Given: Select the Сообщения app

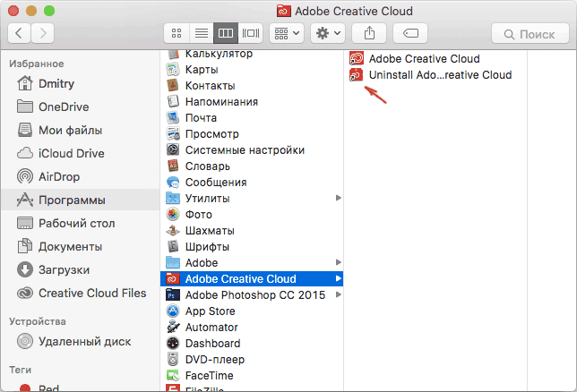Looking at the screenshot, I should pos(252,183).
